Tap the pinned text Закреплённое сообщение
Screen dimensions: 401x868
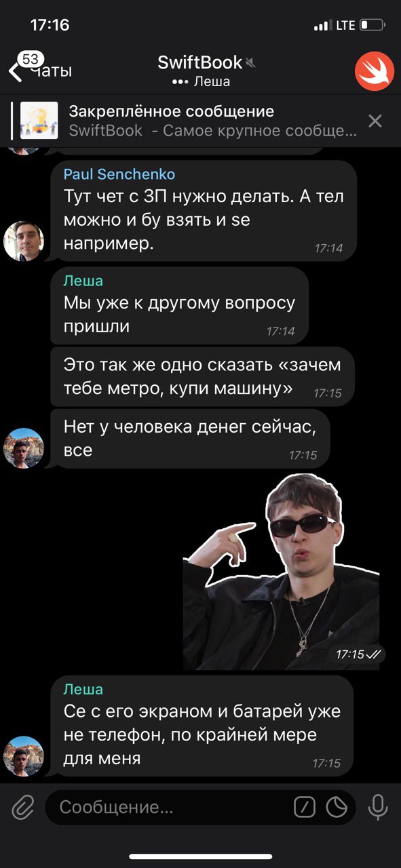pos(172,111)
